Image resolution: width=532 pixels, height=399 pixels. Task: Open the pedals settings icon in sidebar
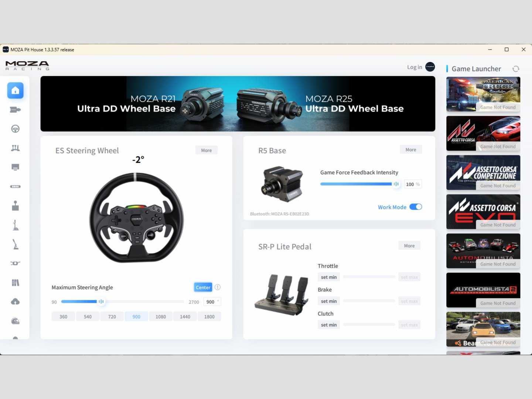pos(15,148)
